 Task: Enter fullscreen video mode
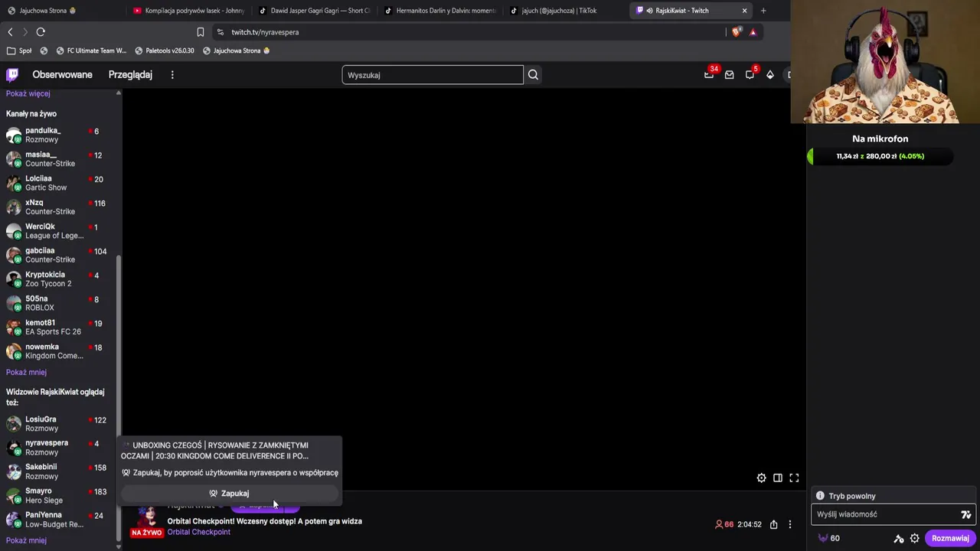tap(794, 478)
